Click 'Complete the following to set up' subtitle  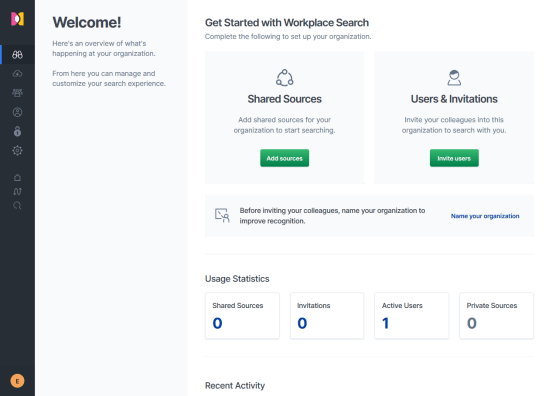pyautogui.click(x=288, y=36)
